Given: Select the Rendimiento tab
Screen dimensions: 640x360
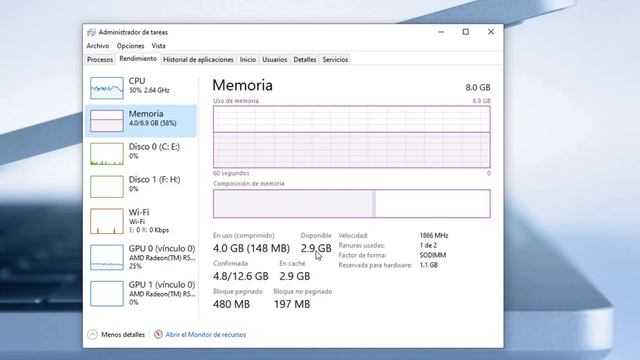Looking at the screenshot, I should click(x=138, y=59).
